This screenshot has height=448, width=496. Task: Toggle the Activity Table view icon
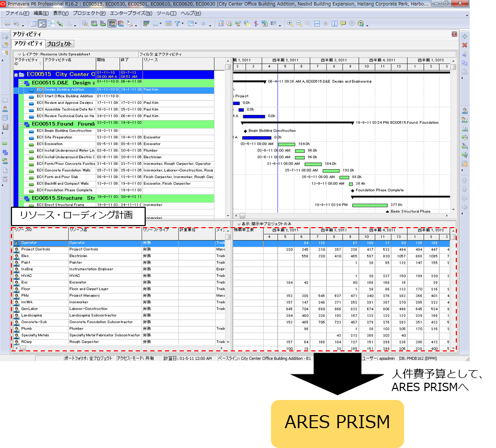[33, 23]
